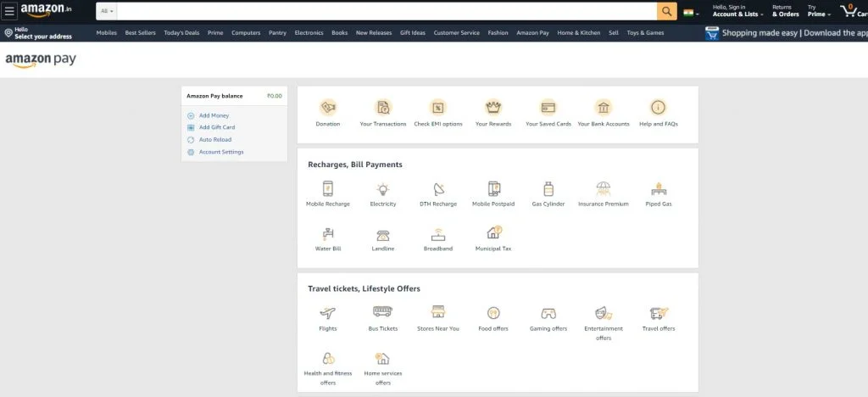Open Your Transactions icon
This screenshot has height=397, width=868.
tap(383, 107)
